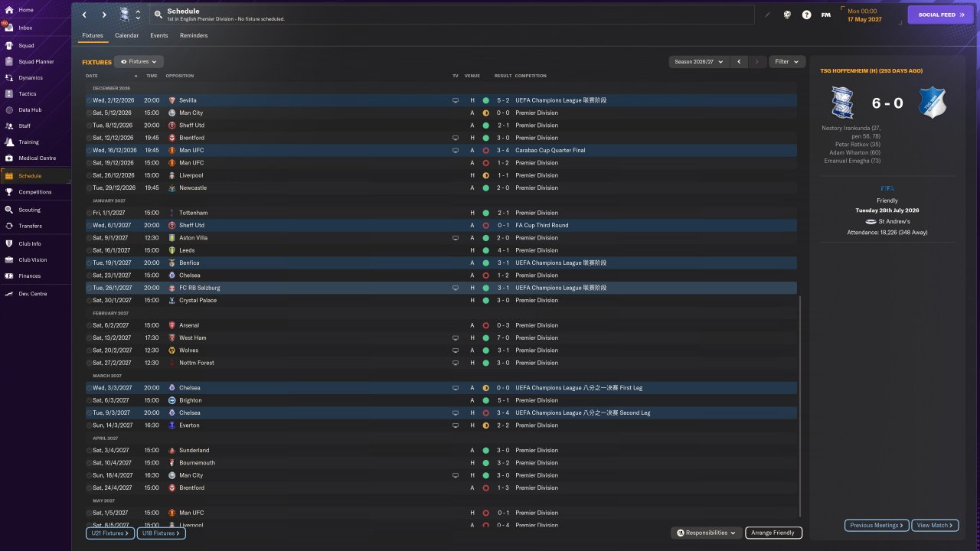Go to the Squad screen
Screen dimensions: 980x551
[26, 45]
